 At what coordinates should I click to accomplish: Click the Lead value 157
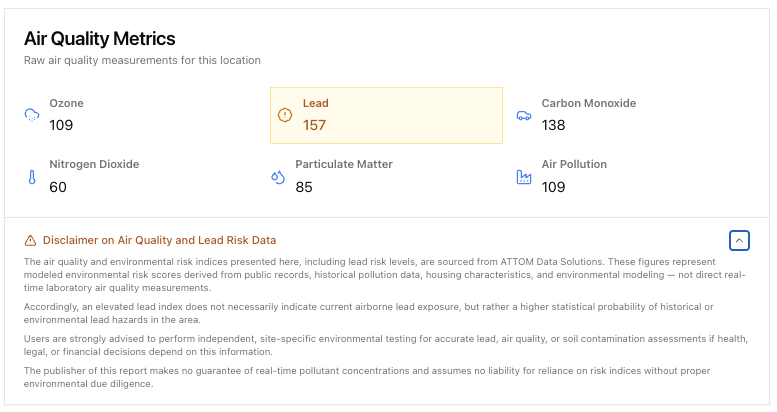[314, 125]
